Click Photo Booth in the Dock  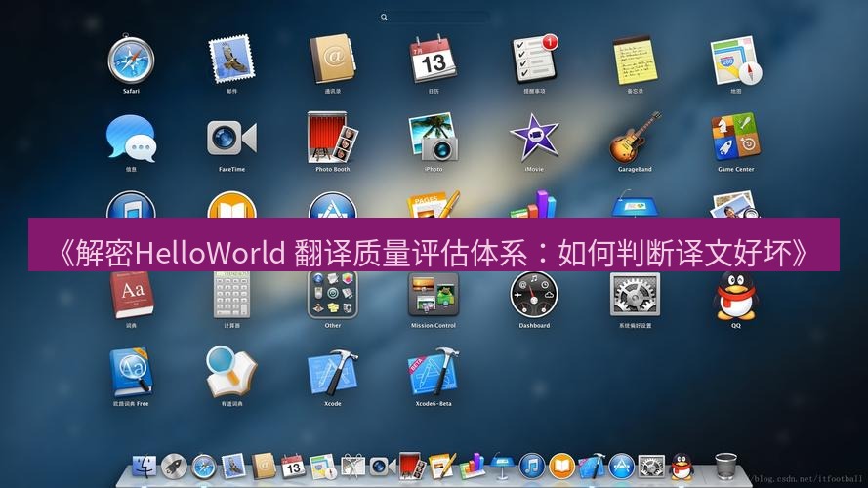(412, 466)
